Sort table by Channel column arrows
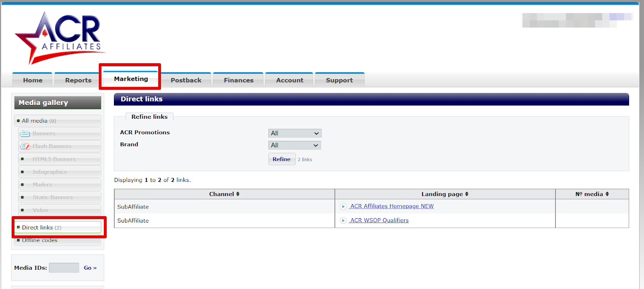The width and height of the screenshot is (644, 289). tap(238, 194)
